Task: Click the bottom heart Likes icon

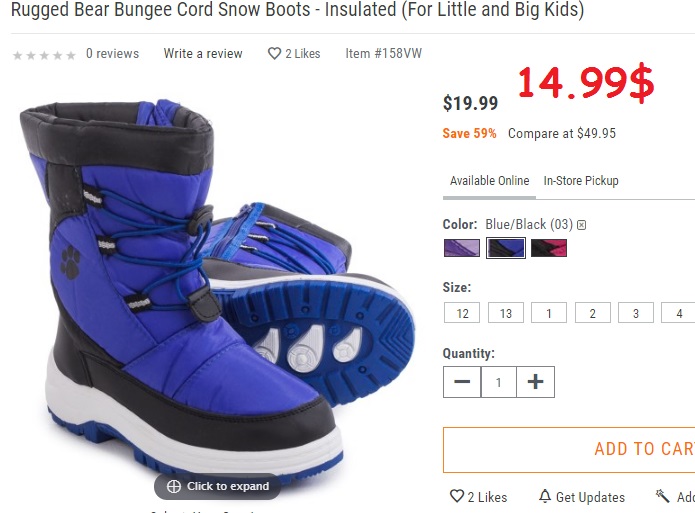Action: [457, 496]
